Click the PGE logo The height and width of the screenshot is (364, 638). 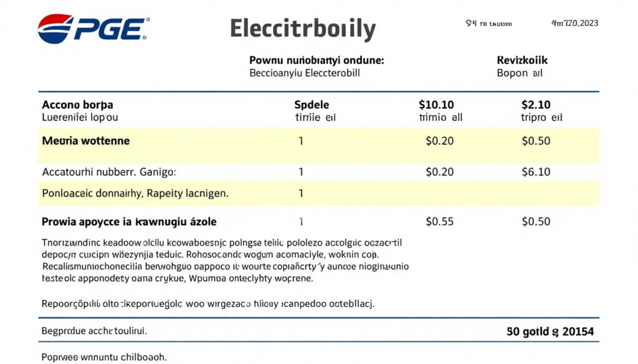pyautogui.click(x=93, y=29)
